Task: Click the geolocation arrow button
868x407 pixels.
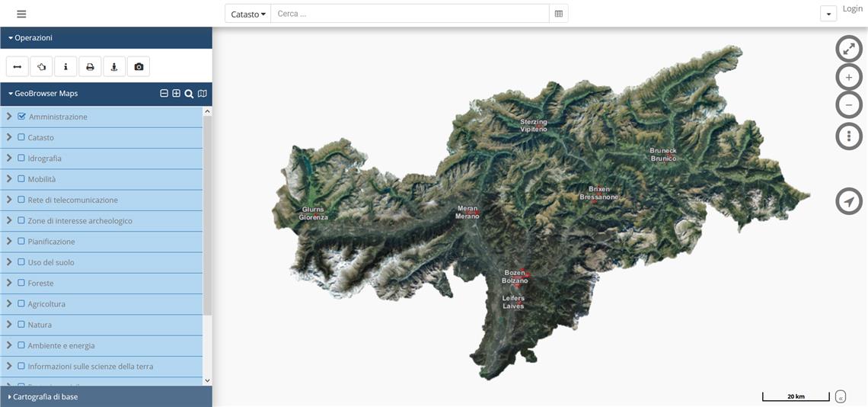Action: pos(849,201)
